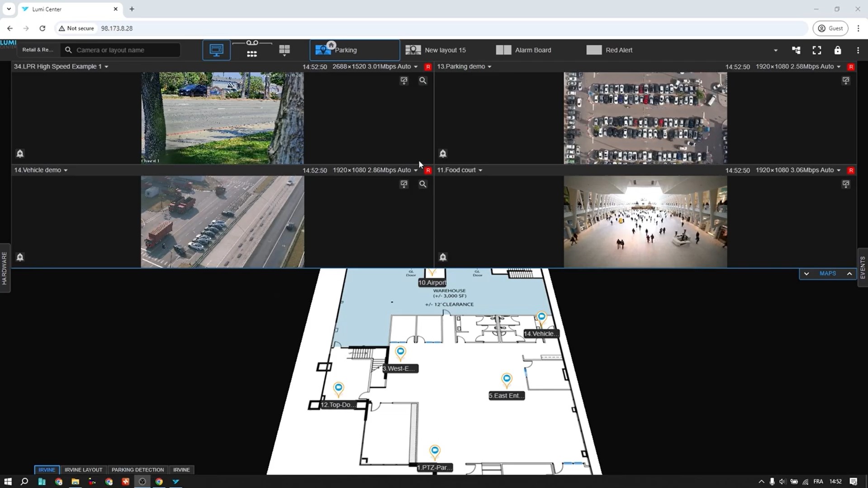
Task: Click alarm bell icon on Food court camera
Action: [443, 257]
